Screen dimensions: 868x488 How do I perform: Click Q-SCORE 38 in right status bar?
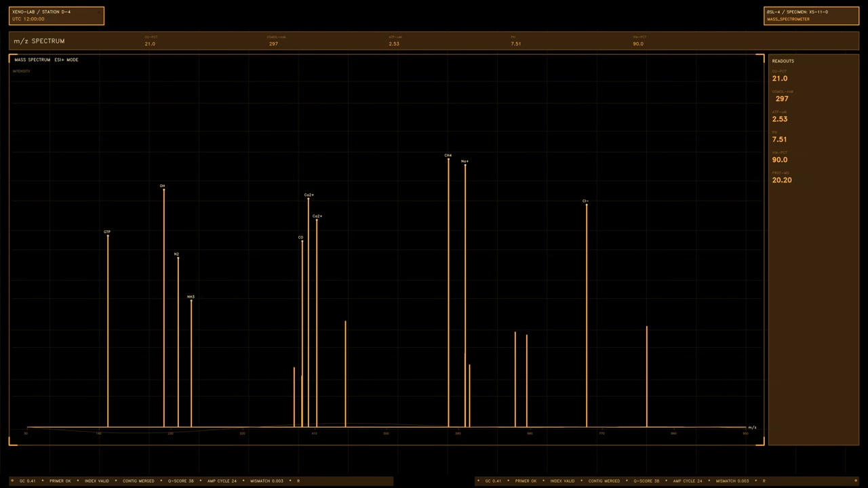(x=646, y=481)
